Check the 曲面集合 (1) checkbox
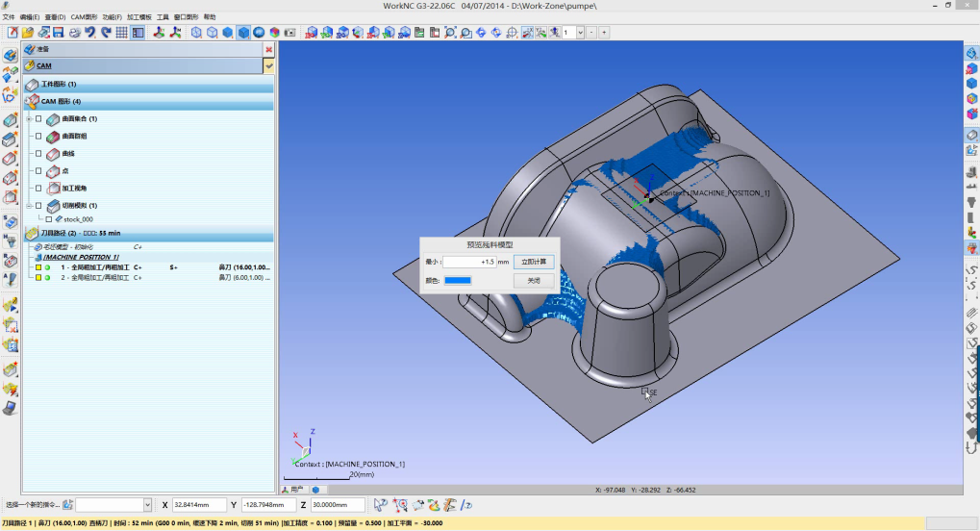Image resolution: width=980 pixels, height=531 pixels. coord(38,119)
